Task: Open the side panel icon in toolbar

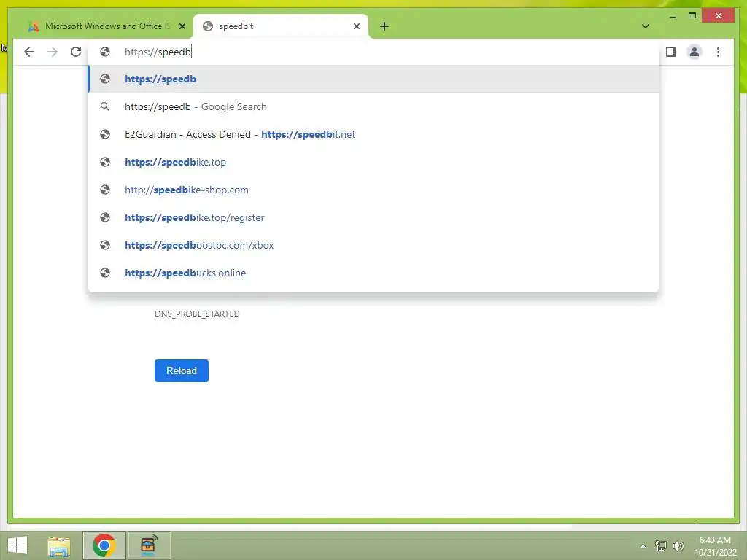Action: 671,52
